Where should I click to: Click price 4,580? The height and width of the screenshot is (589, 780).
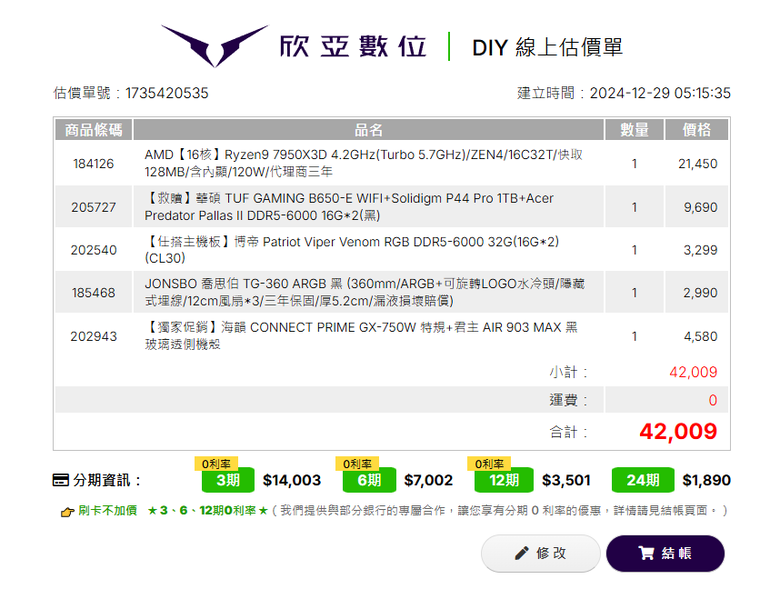pyautogui.click(x=700, y=336)
